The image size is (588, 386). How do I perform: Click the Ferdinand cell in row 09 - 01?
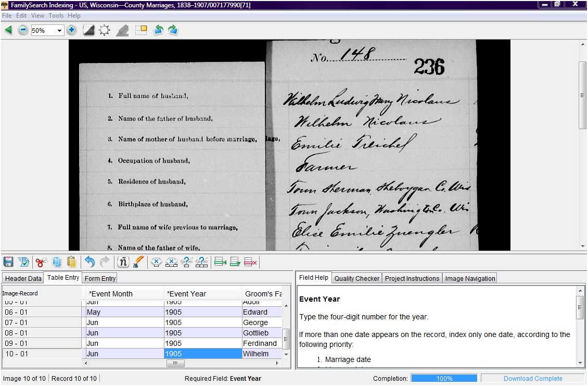[262, 343]
